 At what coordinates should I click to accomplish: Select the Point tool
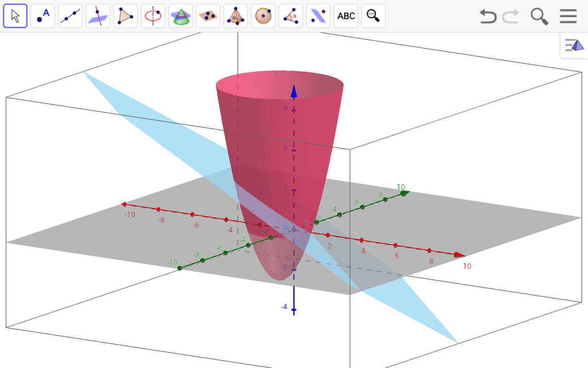pyautogui.click(x=42, y=16)
